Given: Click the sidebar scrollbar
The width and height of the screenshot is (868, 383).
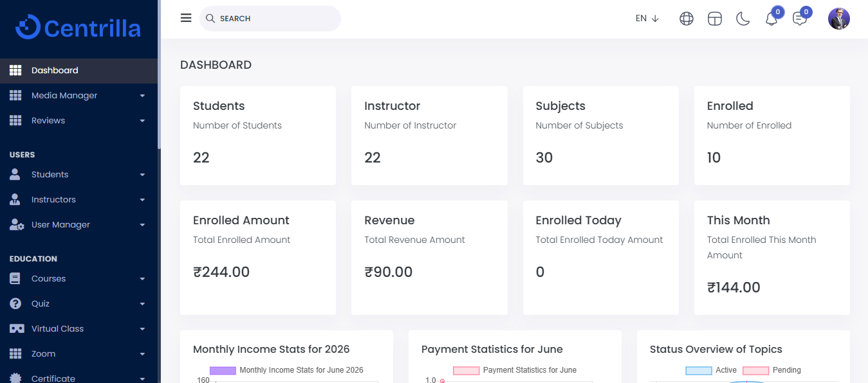Looking at the screenshot, I should (x=159, y=74).
